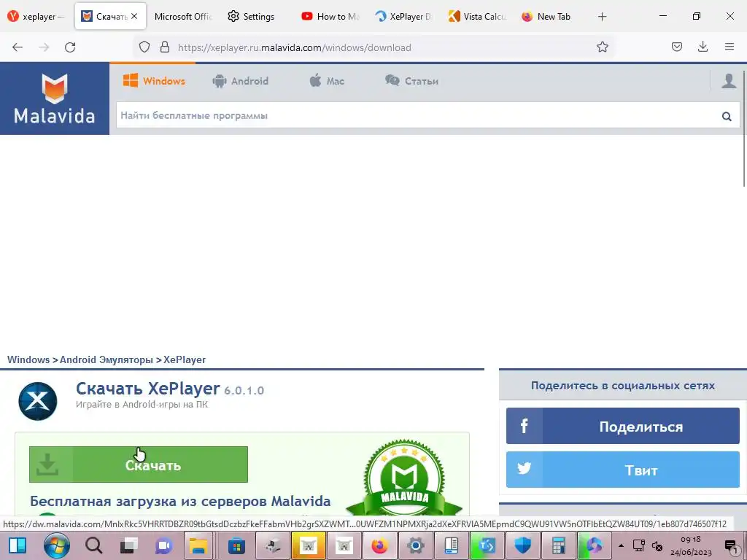
Task: Switch to Firefox on the taskbar
Action: coord(379,545)
